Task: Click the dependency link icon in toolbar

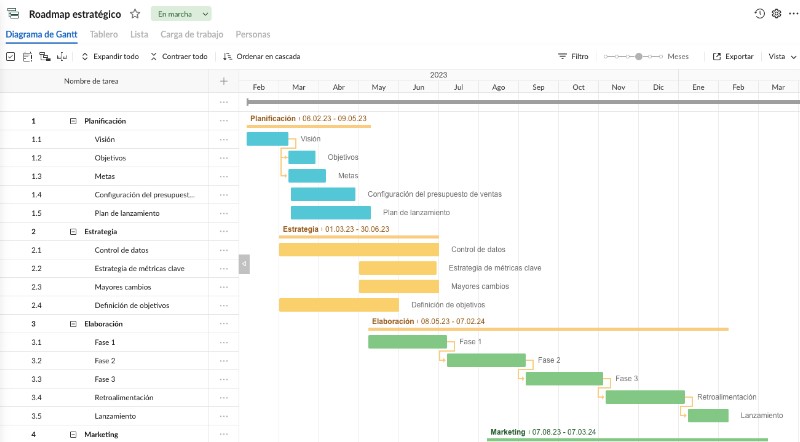Action: coord(62,57)
